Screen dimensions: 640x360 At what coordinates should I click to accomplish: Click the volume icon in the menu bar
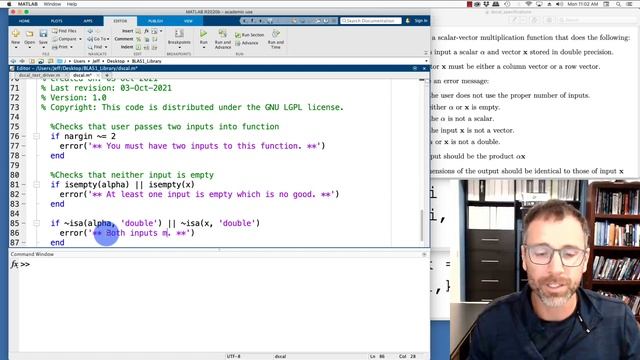coord(559,4)
